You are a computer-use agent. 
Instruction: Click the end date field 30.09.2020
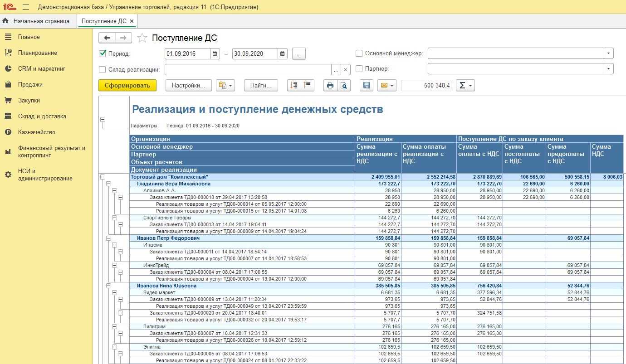pos(255,53)
